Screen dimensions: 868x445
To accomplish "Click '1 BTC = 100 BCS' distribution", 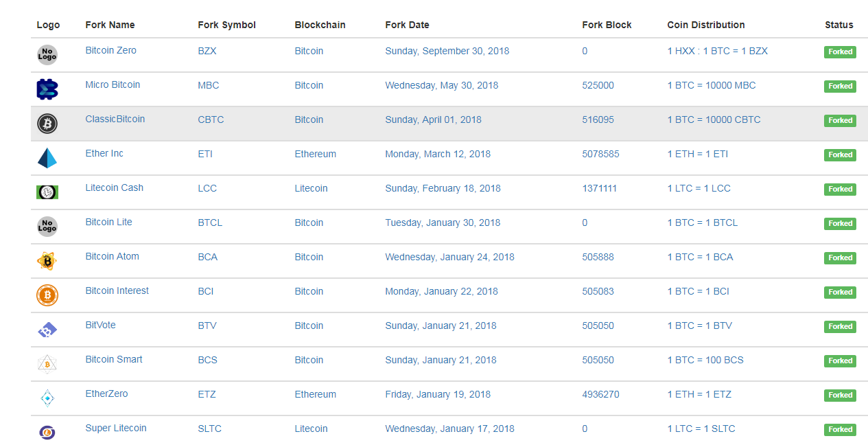I will [705, 360].
